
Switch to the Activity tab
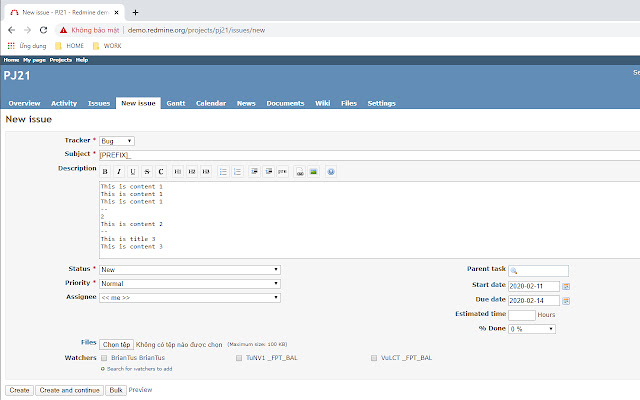[64, 103]
